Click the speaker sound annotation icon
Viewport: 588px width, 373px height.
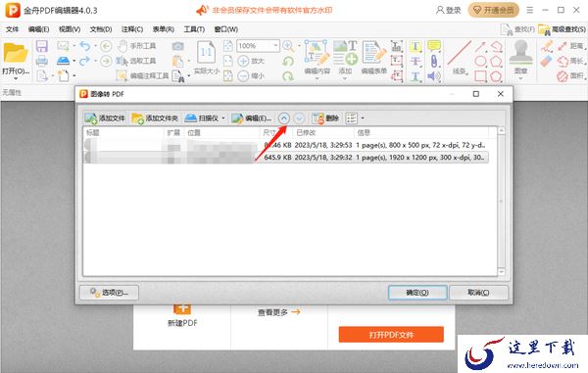[x=434, y=76]
